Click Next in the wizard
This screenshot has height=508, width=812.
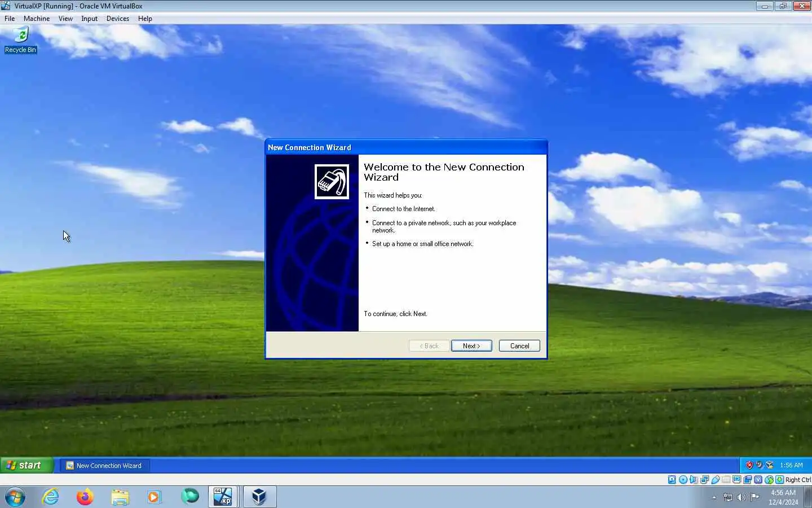tap(471, 346)
